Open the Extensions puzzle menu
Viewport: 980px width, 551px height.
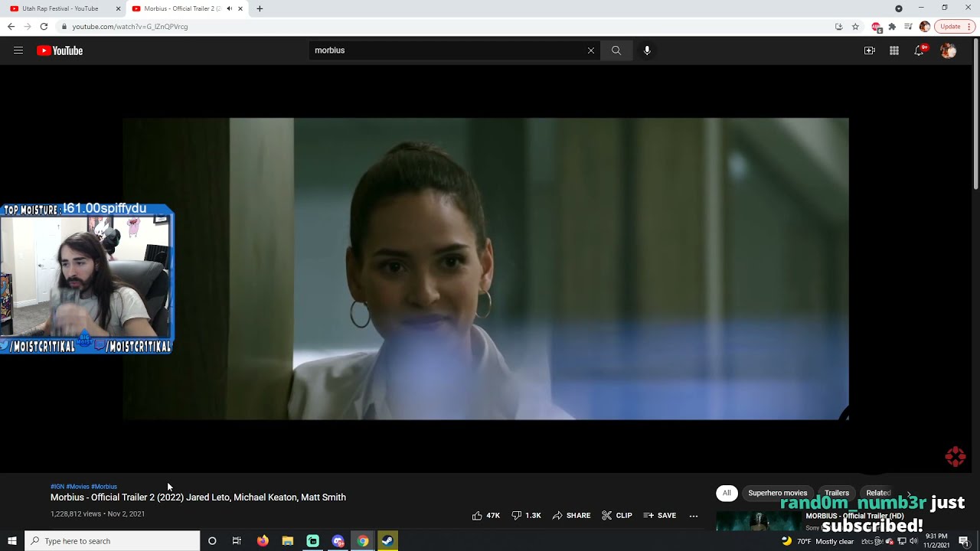coord(892,26)
